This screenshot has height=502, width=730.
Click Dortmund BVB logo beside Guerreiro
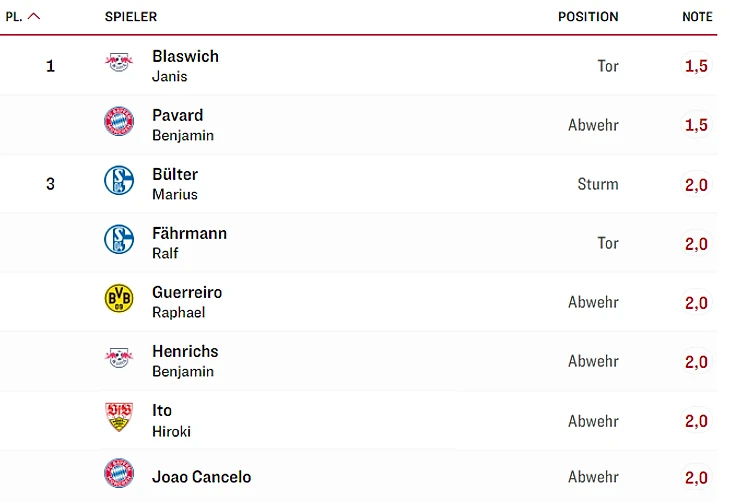click(x=118, y=299)
